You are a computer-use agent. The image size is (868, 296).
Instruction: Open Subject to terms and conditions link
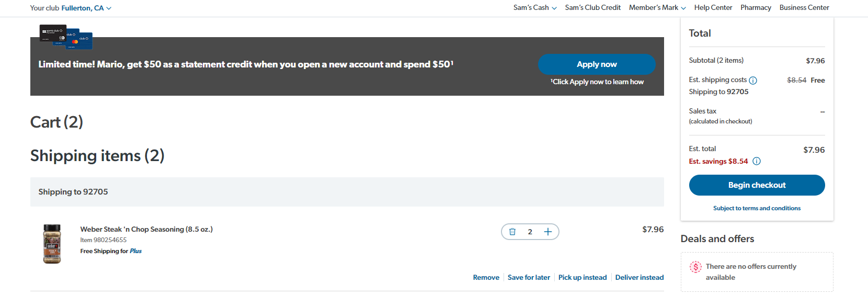pyautogui.click(x=757, y=208)
